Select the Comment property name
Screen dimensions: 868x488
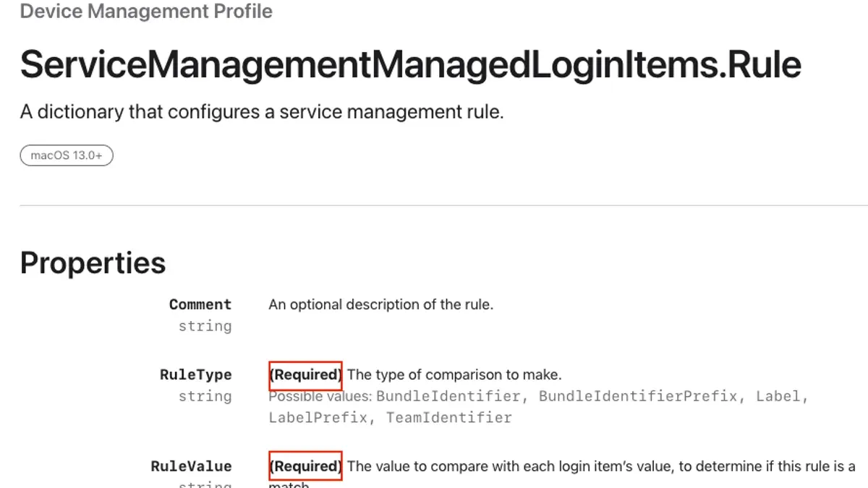point(200,304)
